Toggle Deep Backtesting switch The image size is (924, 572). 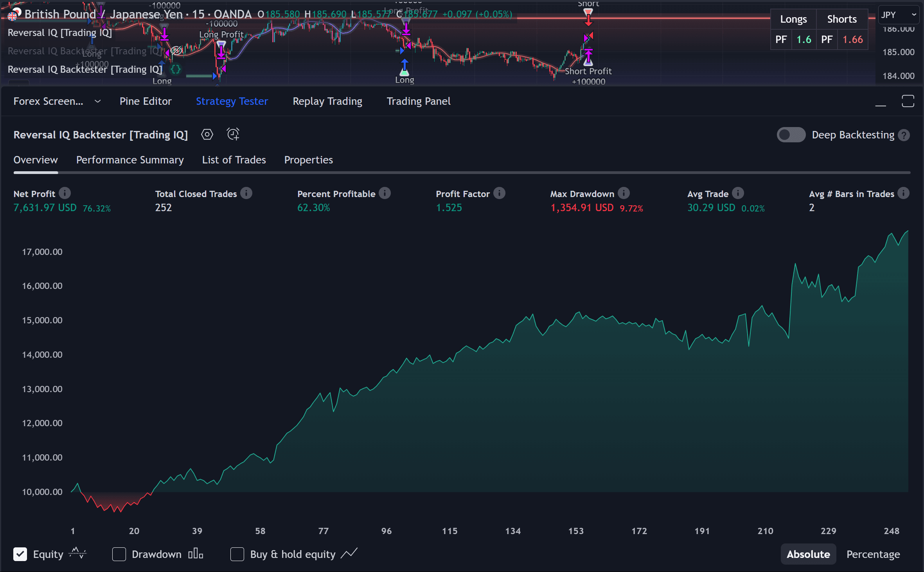tap(791, 135)
